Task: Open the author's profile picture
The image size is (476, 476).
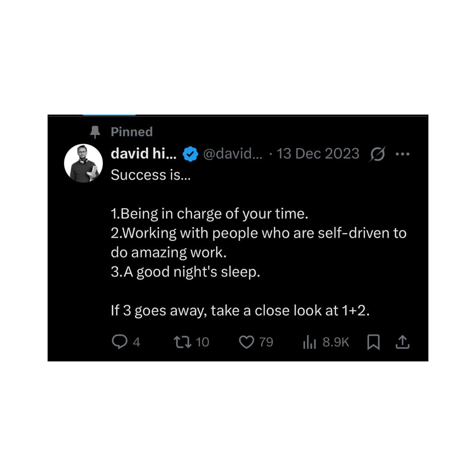Action: coord(83,164)
